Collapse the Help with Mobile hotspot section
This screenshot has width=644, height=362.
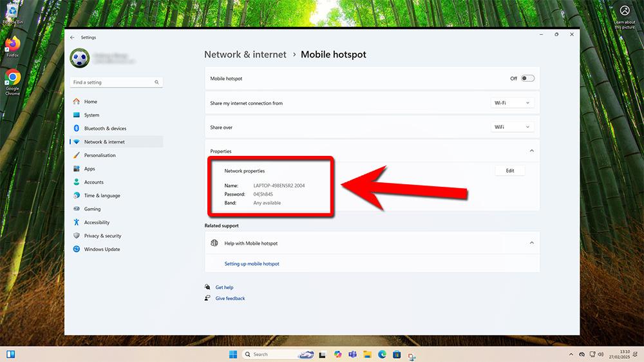point(531,243)
